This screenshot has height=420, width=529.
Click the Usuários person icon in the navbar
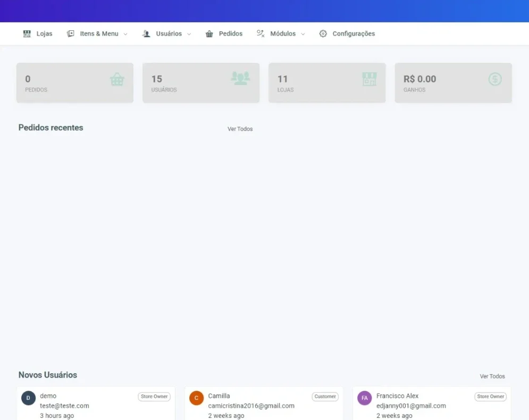pyautogui.click(x=146, y=33)
